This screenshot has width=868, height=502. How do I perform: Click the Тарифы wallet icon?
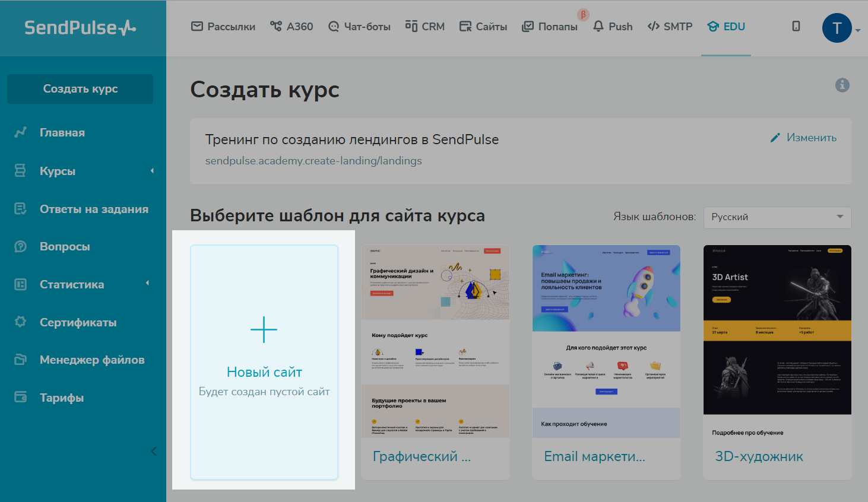20,398
